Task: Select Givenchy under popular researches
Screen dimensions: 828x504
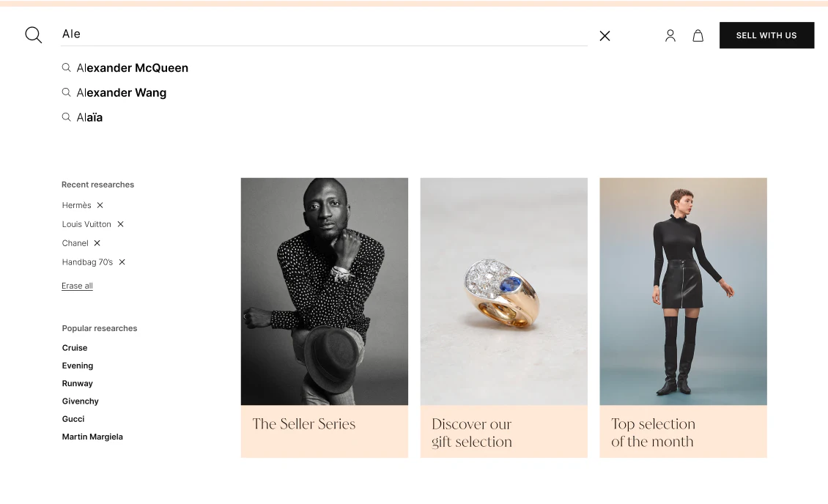Action: [81, 401]
